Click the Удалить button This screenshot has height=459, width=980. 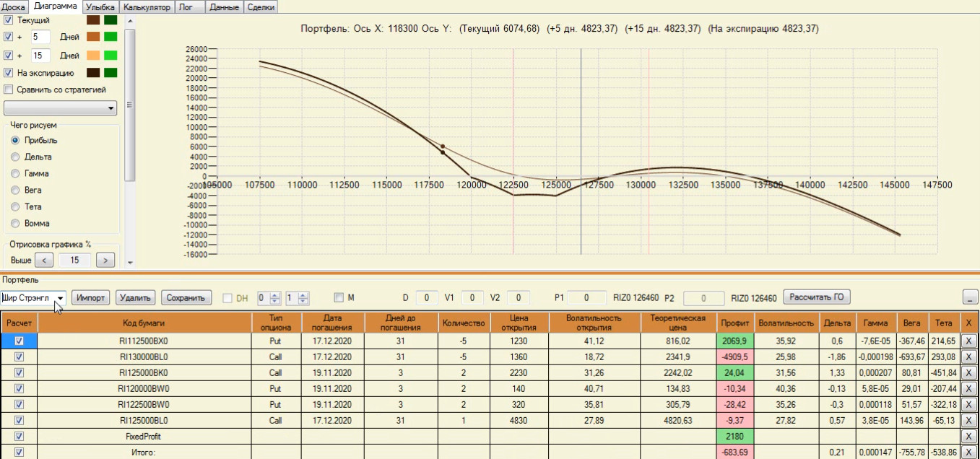click(x=135, y=297)
